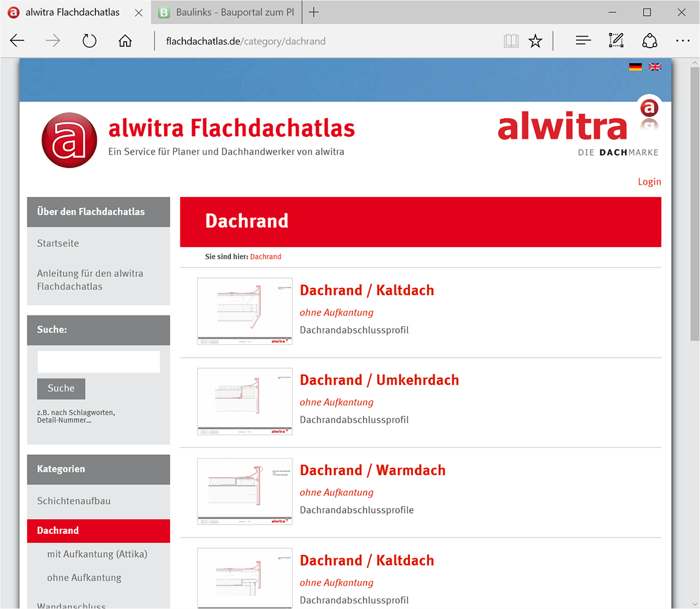The height and width of the screenshot is (609, 700).
Task: Open the browser home page icon
Action: click(x=125, y=41)
